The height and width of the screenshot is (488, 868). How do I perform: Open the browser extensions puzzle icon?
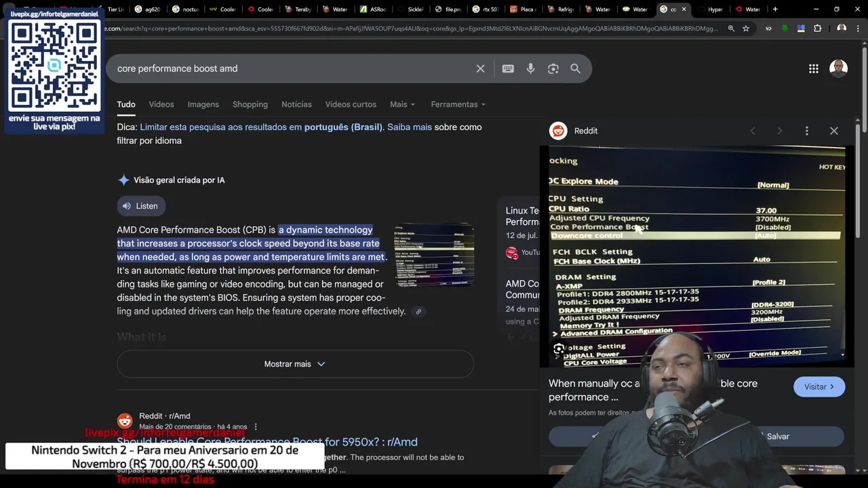(x=817, y=28)
